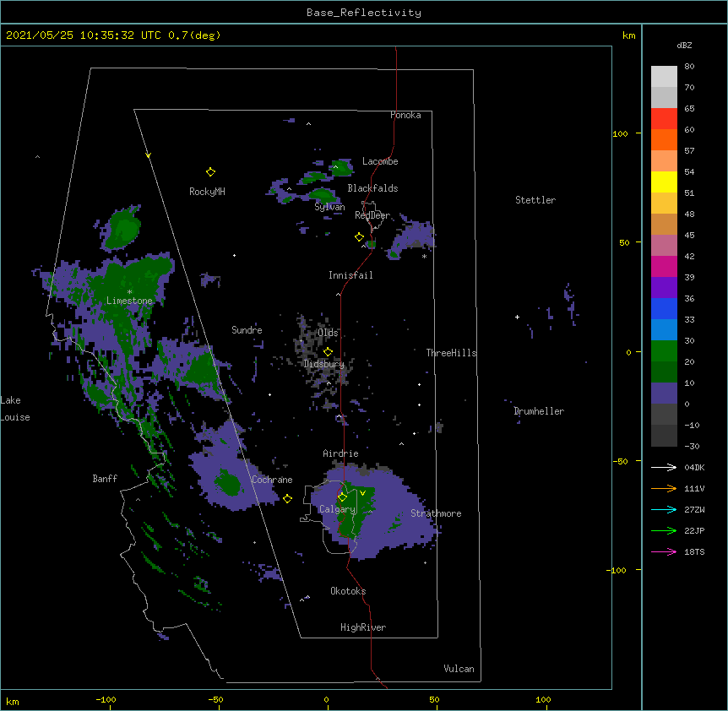Click the dBZ legend heading
The width and height of the screenshot is (728, 711).
684,45
